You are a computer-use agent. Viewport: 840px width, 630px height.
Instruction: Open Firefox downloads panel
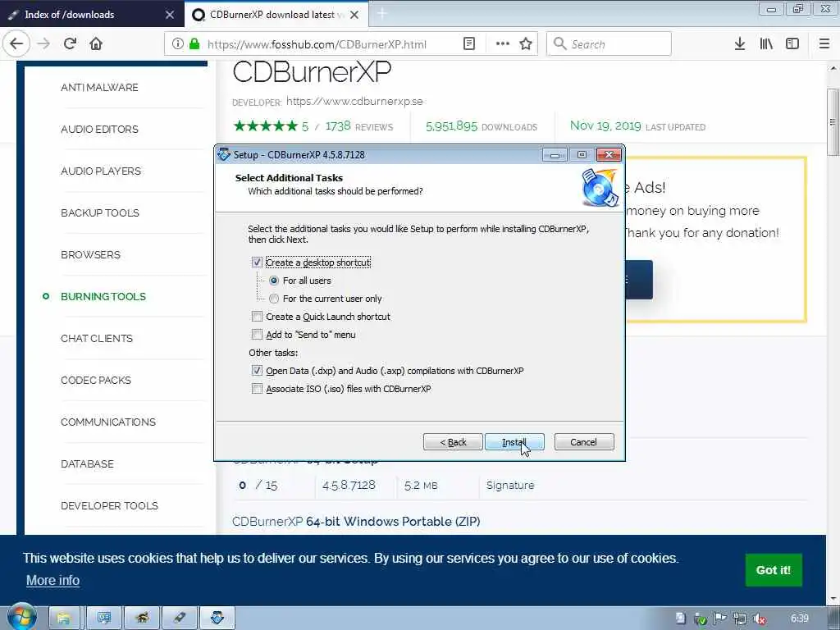point(740,44)
